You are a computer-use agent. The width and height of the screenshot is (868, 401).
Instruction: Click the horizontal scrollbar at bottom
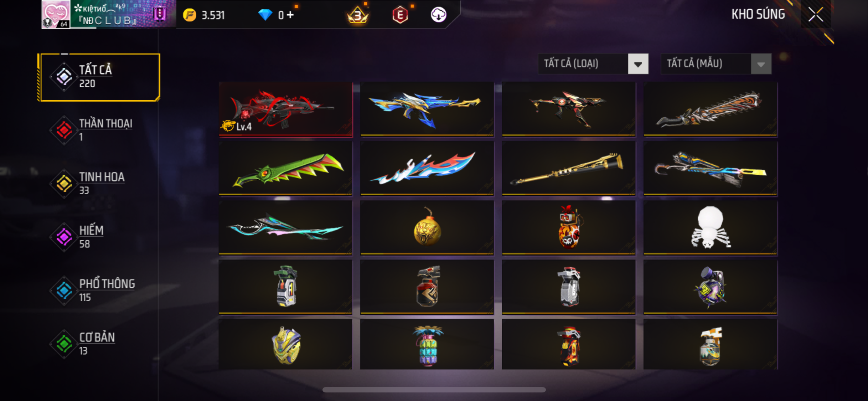pyautogui.click(x=434, y=390)
